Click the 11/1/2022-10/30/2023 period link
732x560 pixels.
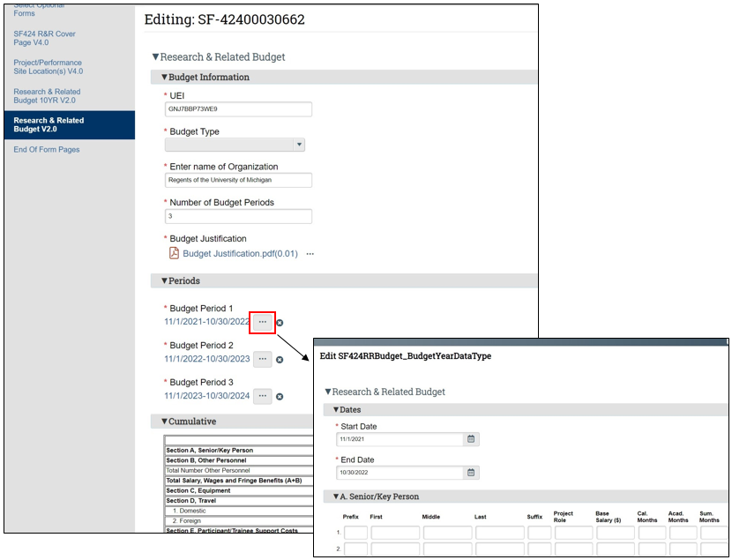[206, 358]
